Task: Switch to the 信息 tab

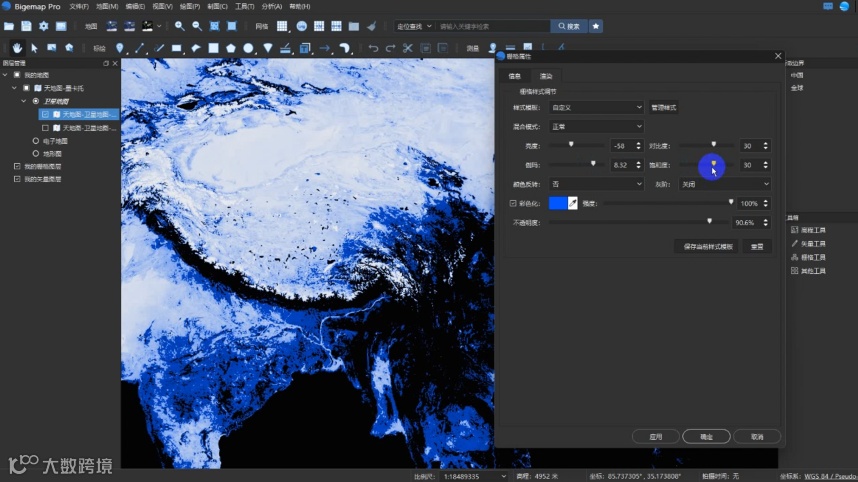Action: 515,76
